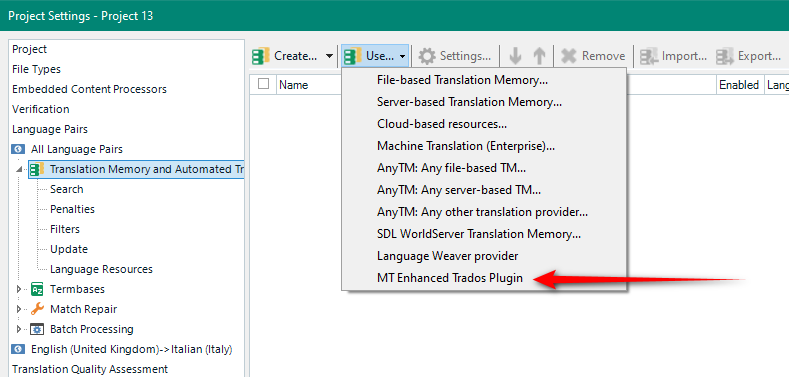Move provider down with down arrow icon
This screenshot has width=789, height=377.
(515, 56)
